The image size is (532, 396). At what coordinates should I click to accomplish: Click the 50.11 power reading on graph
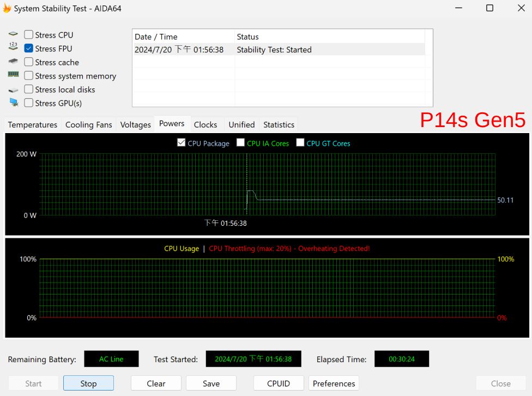click(x=505, y=200)
